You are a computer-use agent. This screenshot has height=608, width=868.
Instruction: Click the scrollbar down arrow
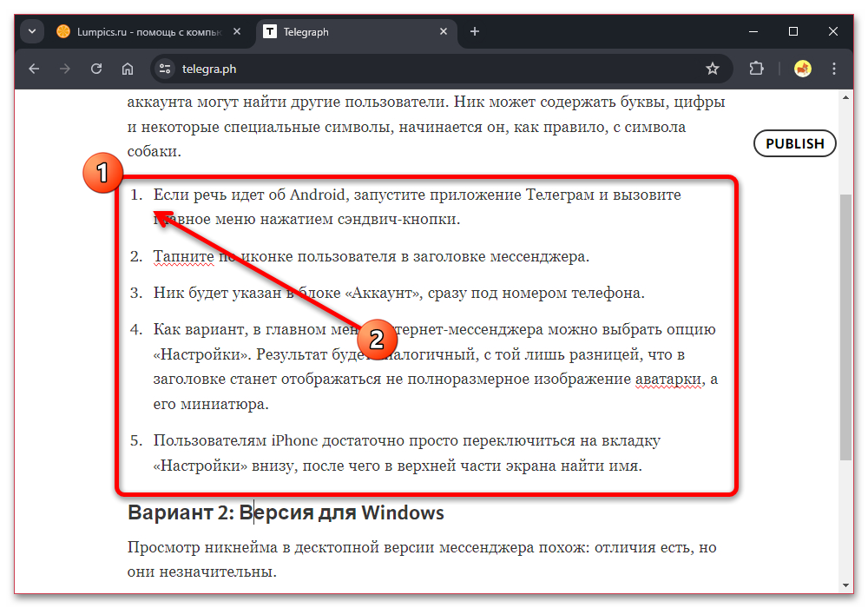click(x=845, y=585)
